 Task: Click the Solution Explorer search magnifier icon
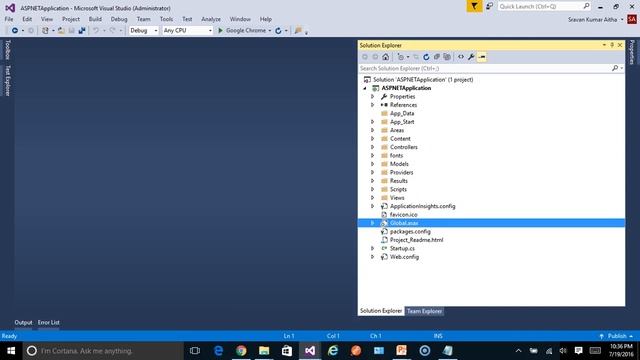615,68
